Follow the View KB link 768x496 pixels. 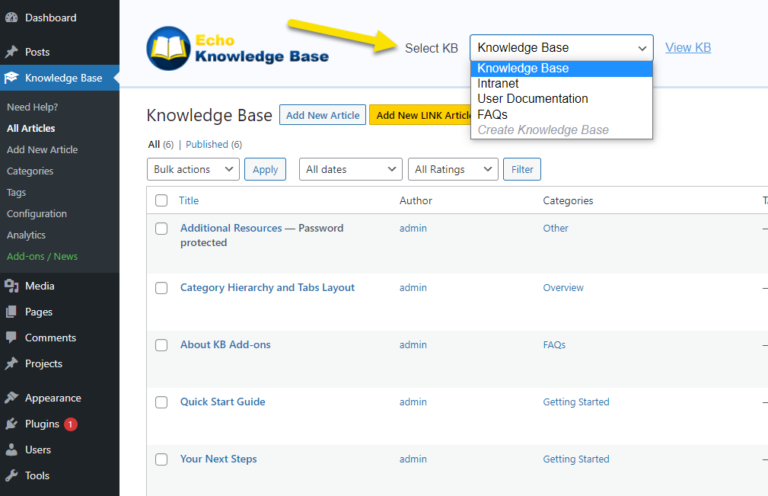(688, 47)
